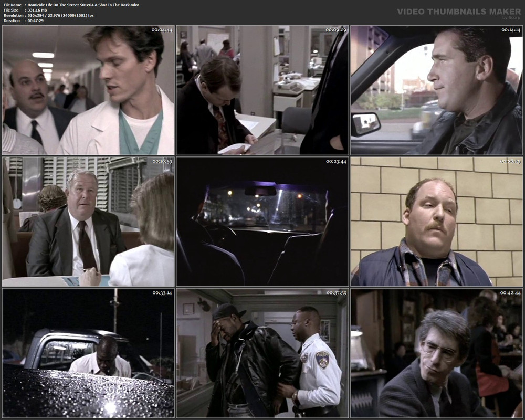Select the thumbnail at 00:42:44
525x420 pixels.
tap(437, 353)
